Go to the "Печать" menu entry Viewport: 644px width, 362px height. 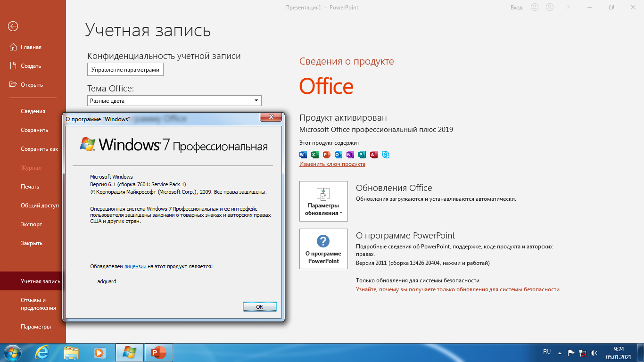[x=29, y=187]
